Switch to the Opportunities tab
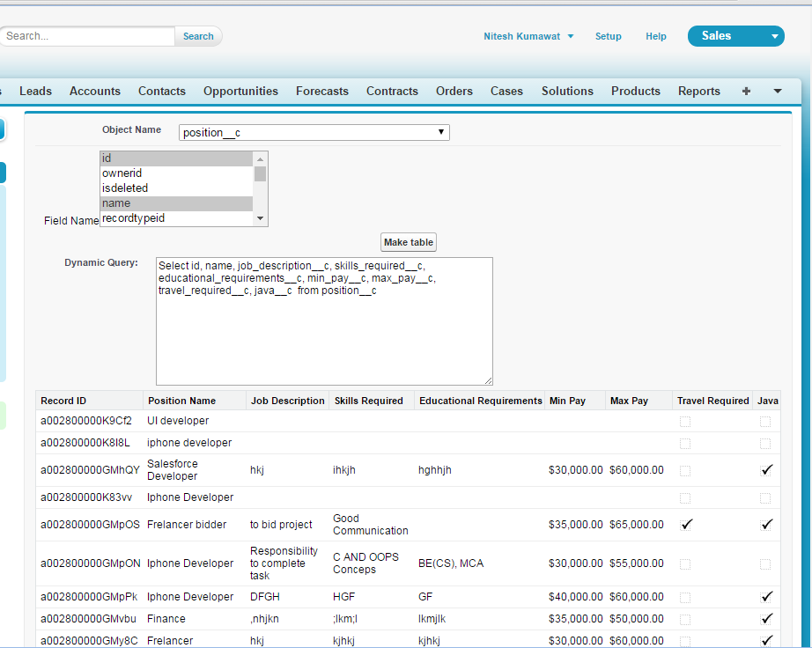Screen dimensions: 812x648 (x=240, y=91)
